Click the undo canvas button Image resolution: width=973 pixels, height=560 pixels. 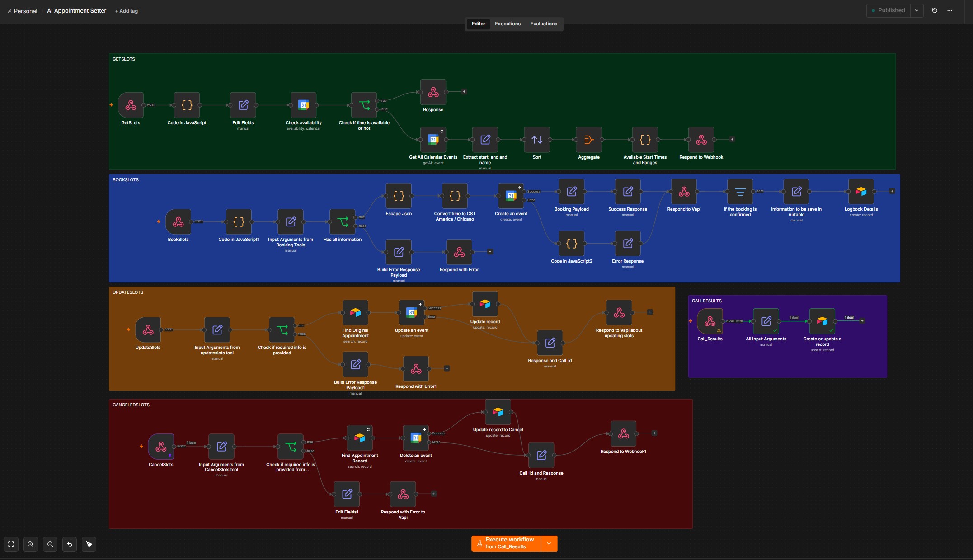click(x=70, y=545)
